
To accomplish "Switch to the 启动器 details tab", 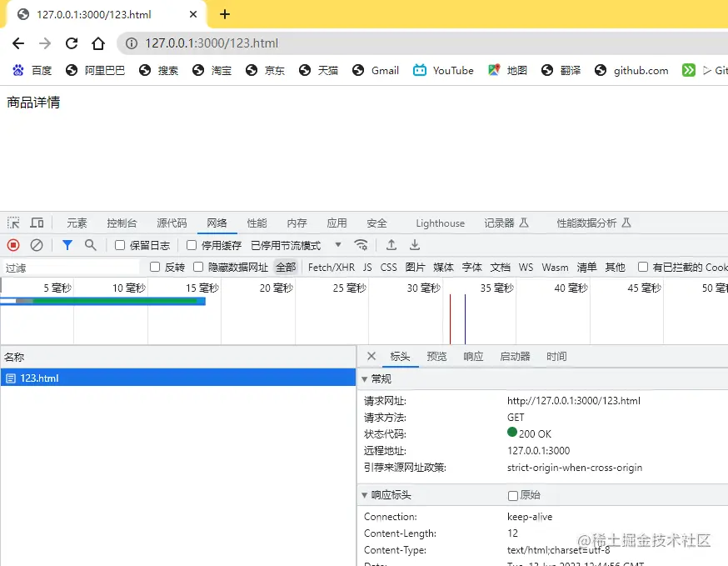I will click(515, 357).
